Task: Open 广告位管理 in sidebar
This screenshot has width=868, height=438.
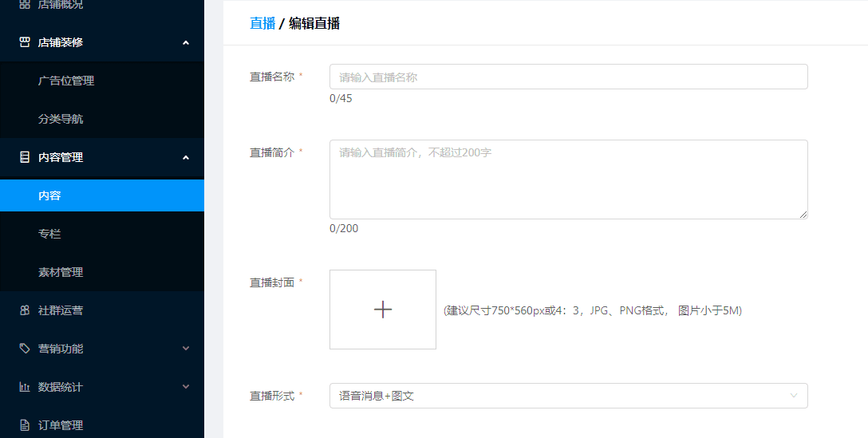Action: (x=66, y=81)
